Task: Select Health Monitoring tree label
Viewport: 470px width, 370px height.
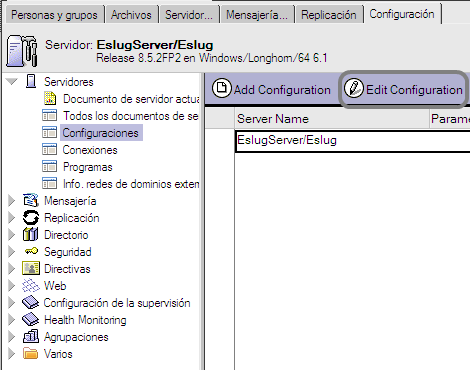Action: [x=85, y=320]
